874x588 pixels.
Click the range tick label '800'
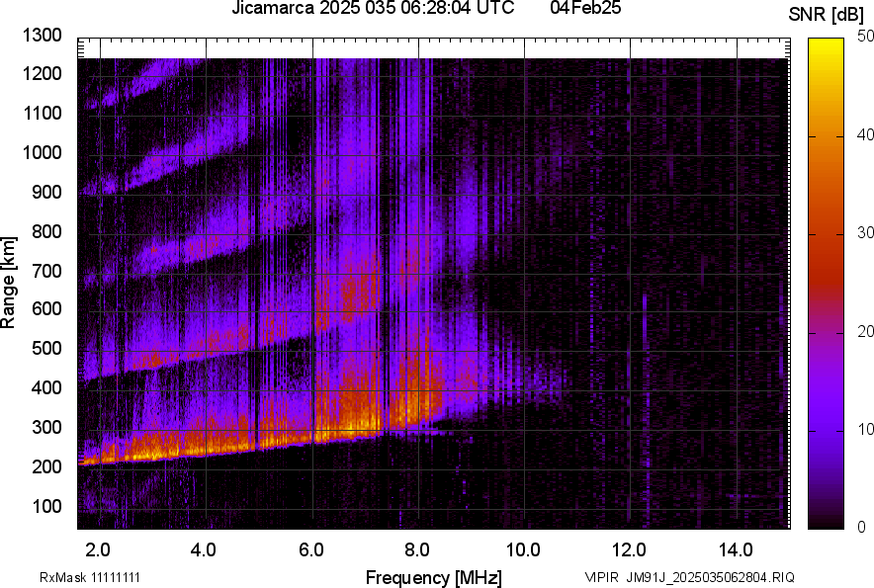click(x=46, y=230)
